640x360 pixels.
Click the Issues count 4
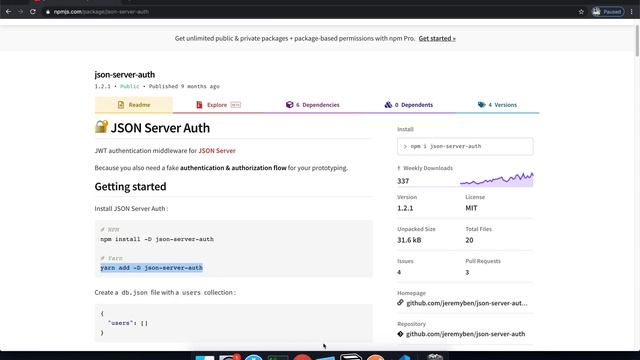(399, 272)
